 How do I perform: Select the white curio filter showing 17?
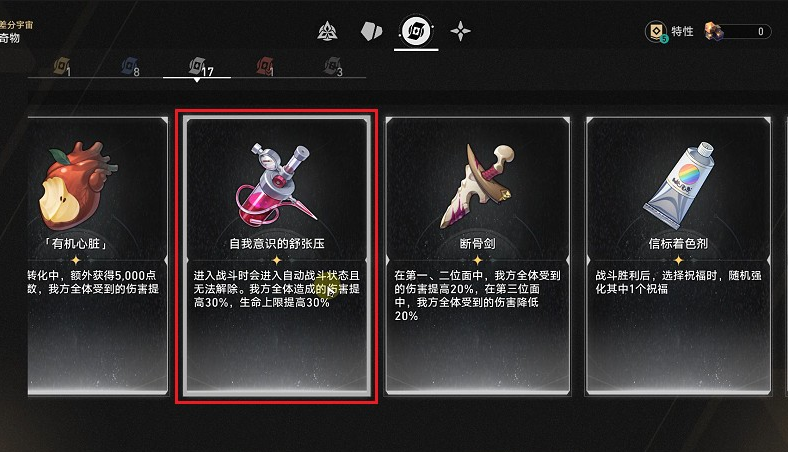(201, 67)
